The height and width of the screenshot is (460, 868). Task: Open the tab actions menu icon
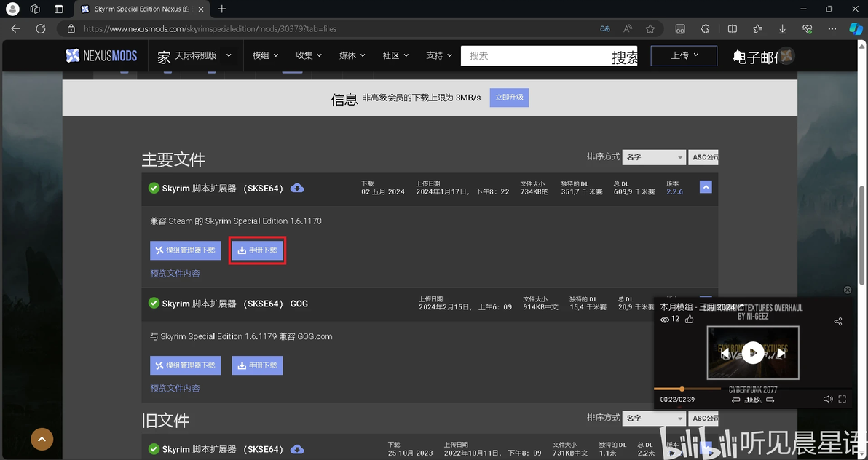coord(58,9)
